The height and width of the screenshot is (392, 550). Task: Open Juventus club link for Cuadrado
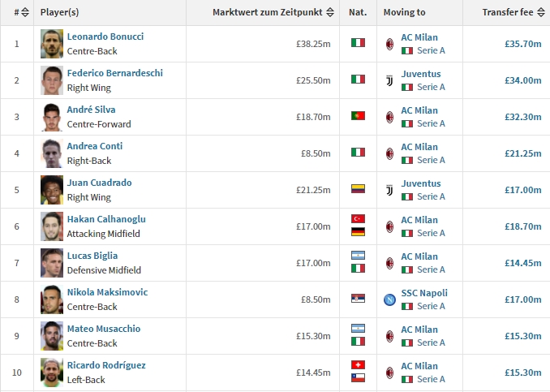click(421, 183)
